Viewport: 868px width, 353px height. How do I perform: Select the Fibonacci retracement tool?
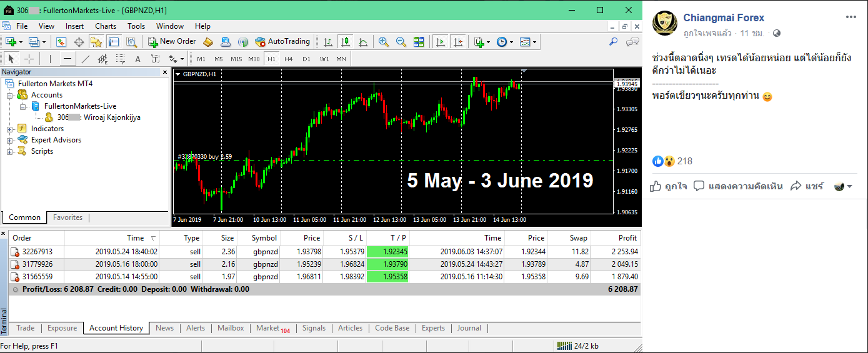click(121, 59)
